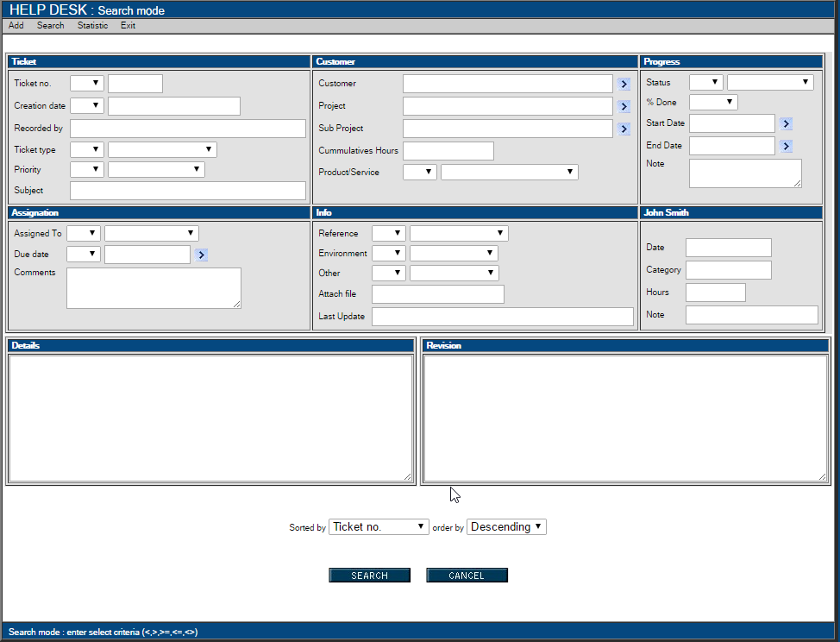Open the Status value dropdown
This screenshot has width=840, height=642.
[770, 82]
